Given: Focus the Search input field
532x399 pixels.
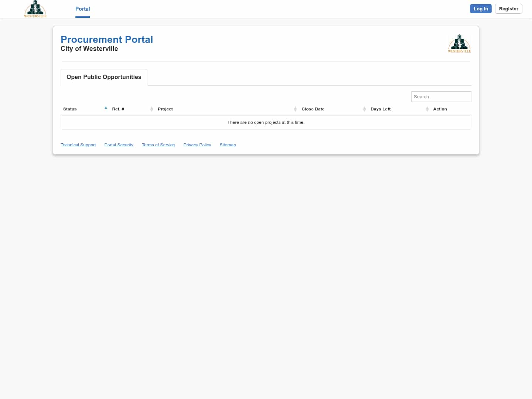Looking at the screenshot, I should pos(441,97).
